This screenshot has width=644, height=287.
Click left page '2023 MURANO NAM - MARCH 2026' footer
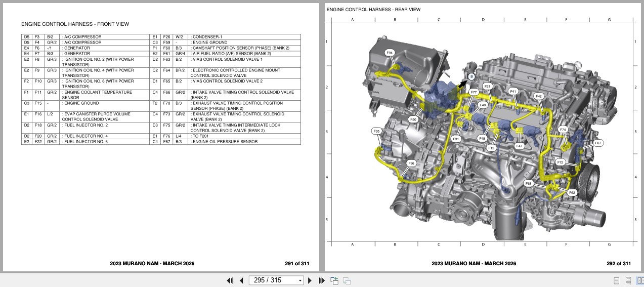[x=152, y=264]
